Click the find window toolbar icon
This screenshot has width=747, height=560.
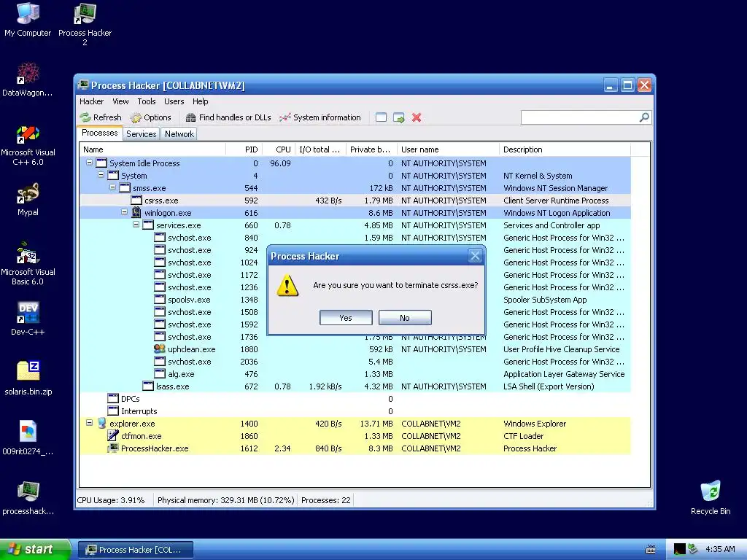click(381, 117)
